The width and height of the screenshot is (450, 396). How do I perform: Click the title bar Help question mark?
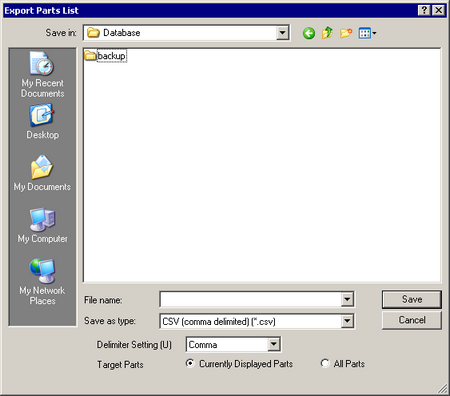[424, 10]
